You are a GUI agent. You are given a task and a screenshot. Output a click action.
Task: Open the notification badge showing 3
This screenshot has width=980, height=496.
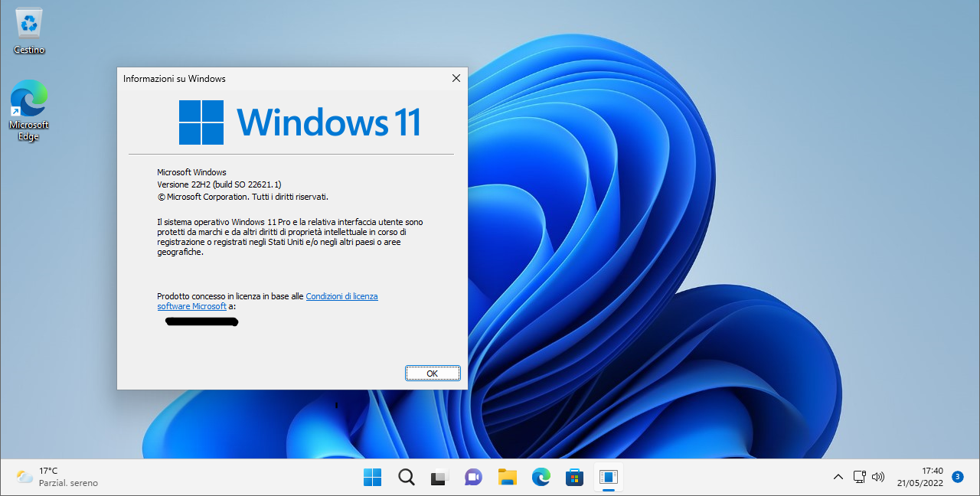pos(958,477)
